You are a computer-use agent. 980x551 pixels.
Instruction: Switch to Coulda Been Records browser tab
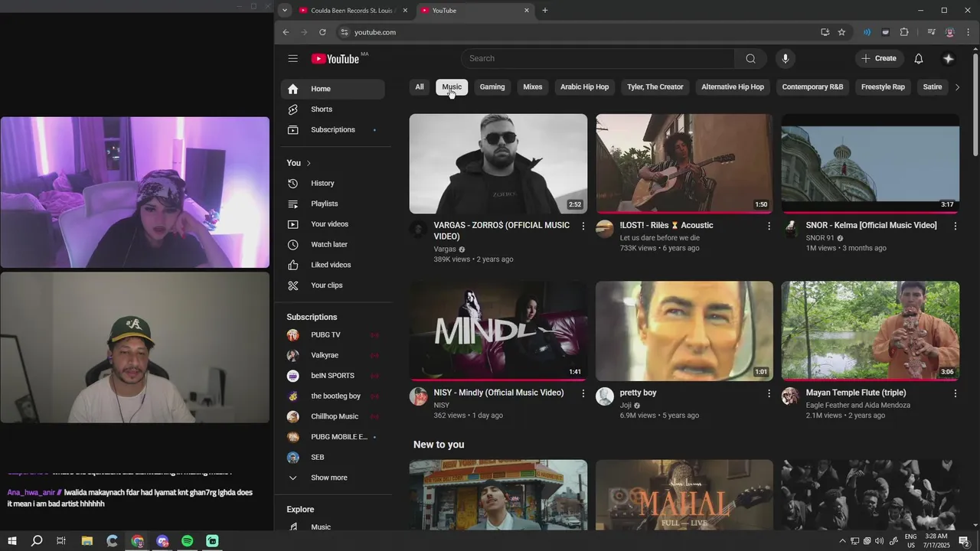tap(351, 11)
